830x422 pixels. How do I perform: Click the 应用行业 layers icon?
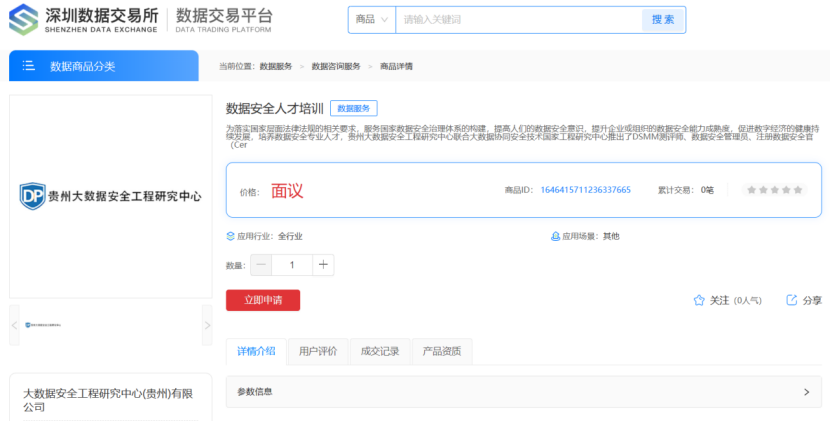coord(230,236)
